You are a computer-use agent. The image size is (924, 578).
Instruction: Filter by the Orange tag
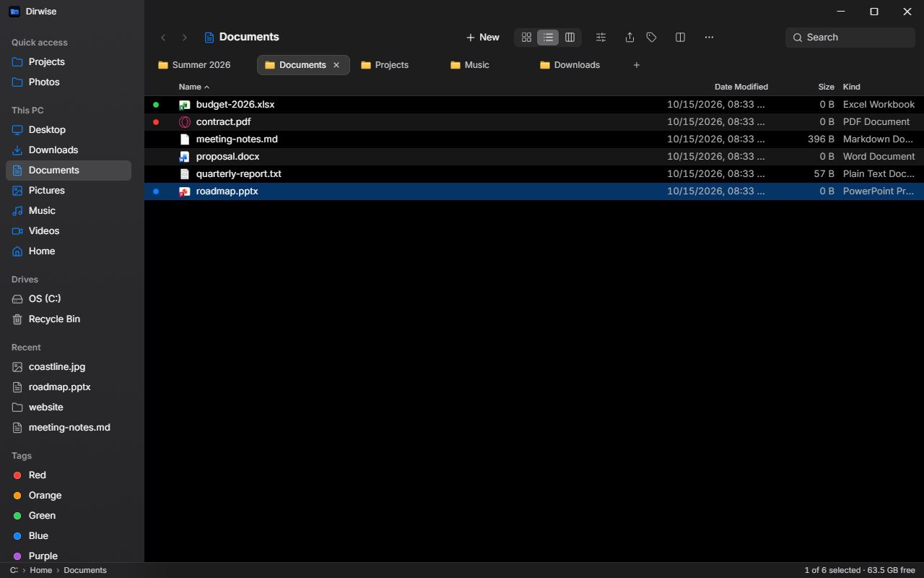click(x=69, y=496)
